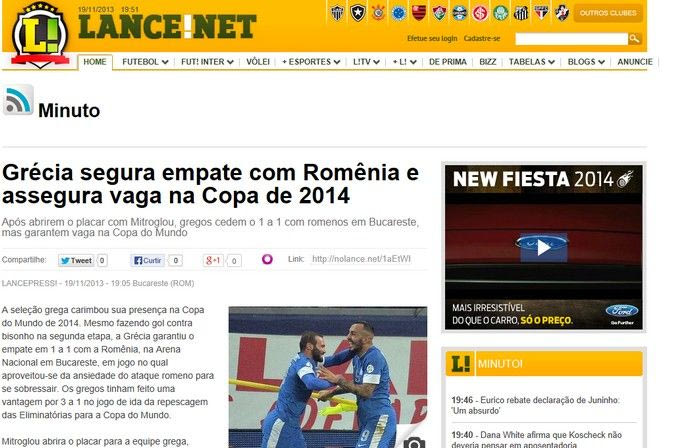The image size is (700, 448).
Task: Click the Flamengo club crest icon
Action: click(419, 13)
